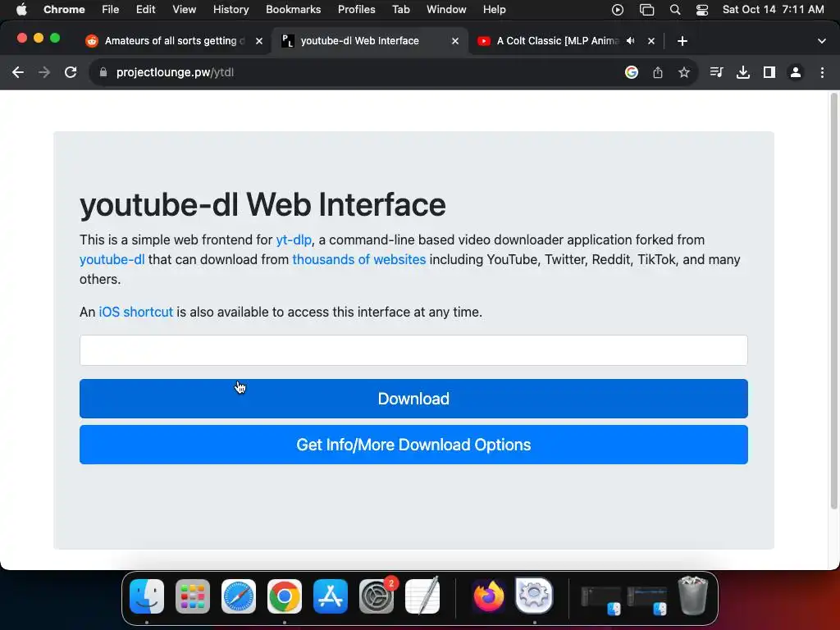The image size is (840, 630).
Task: Switch to Amateurs of all sorts tab
Action: click(x=173, y=41)
